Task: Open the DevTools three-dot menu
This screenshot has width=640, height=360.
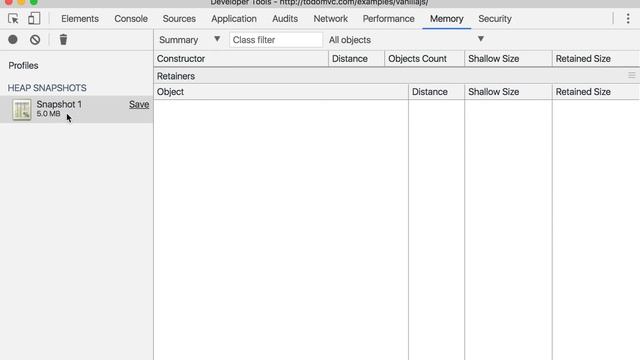Action: [x=628, y=18]
